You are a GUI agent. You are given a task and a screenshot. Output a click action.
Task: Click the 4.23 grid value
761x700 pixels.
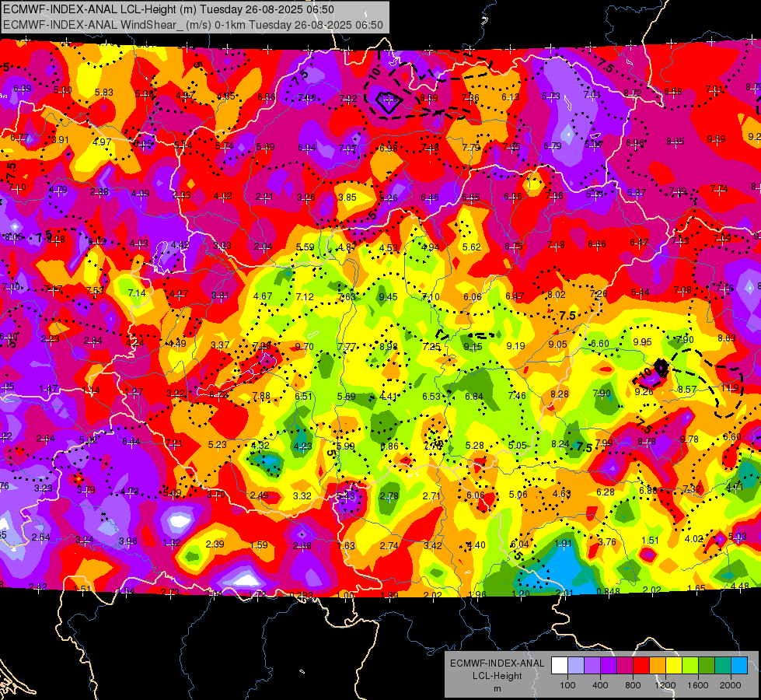click(303, 446)
